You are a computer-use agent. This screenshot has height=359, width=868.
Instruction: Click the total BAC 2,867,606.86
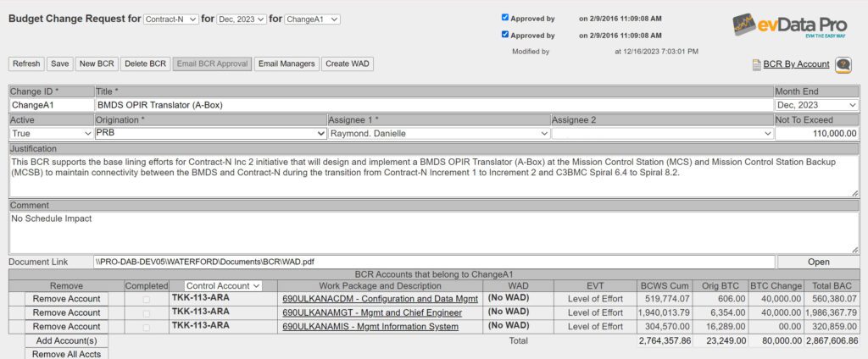click(832, 340)
